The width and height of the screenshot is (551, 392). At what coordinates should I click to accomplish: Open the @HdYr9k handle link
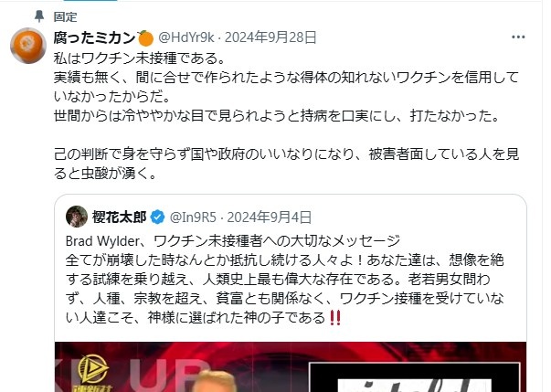tap(186, 37)
